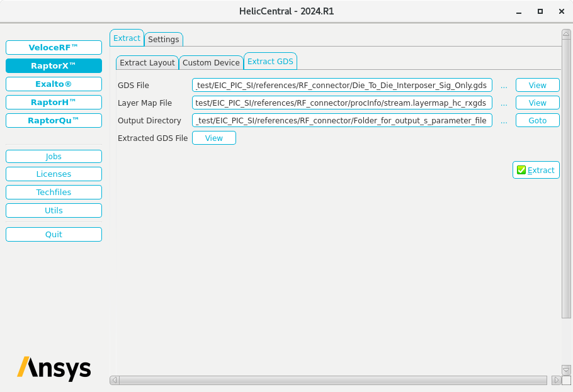This screenshot has width=573, height=392.
Task: Browse for Output Directory with ellipsis
Action: [x=504, y=121]
